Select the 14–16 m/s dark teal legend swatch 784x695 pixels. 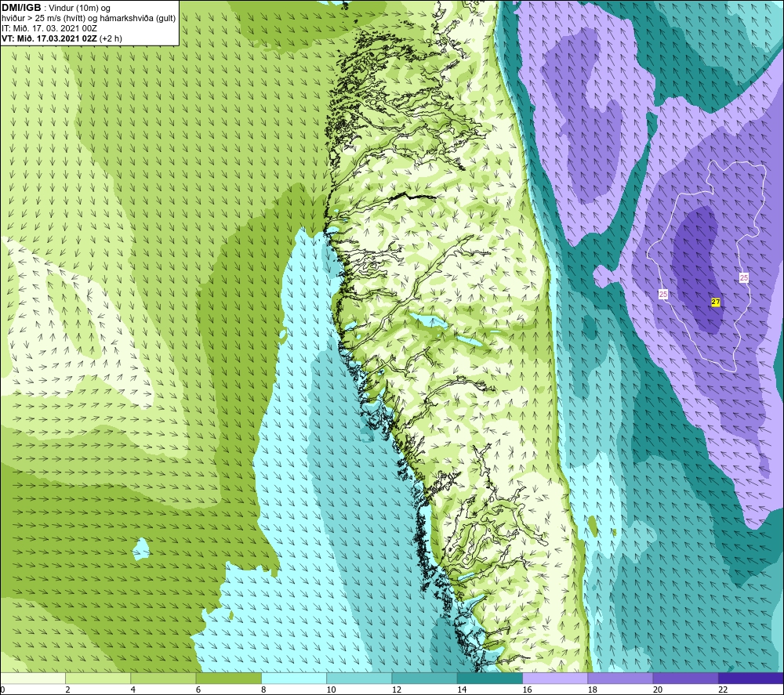point(490,678)
